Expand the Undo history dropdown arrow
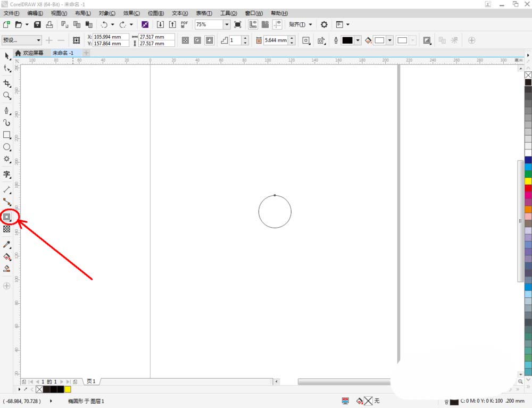The height and width of the screenshot is (408, 532). point(112,24)
